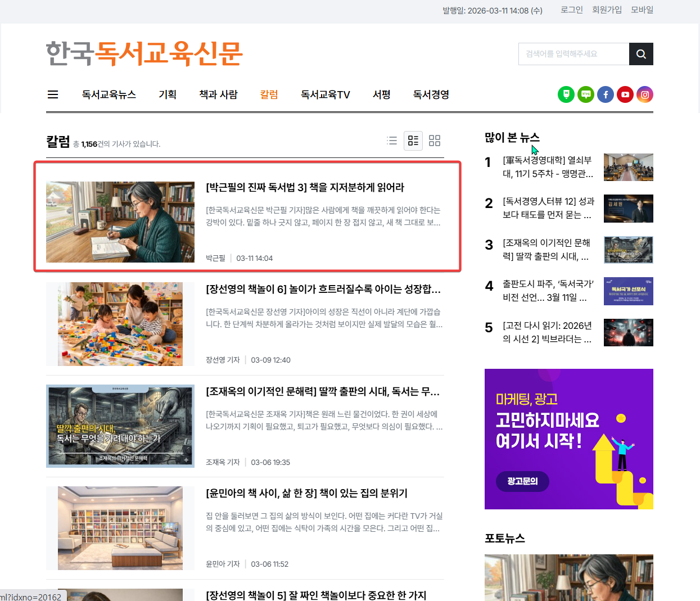
Task: Click the 조재옥 기자 byline
Action: (x=223, y=462)
